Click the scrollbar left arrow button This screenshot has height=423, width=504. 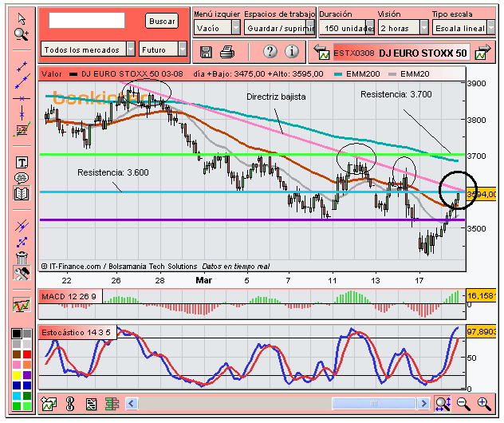pyautogui.click(x=132, y=403)
